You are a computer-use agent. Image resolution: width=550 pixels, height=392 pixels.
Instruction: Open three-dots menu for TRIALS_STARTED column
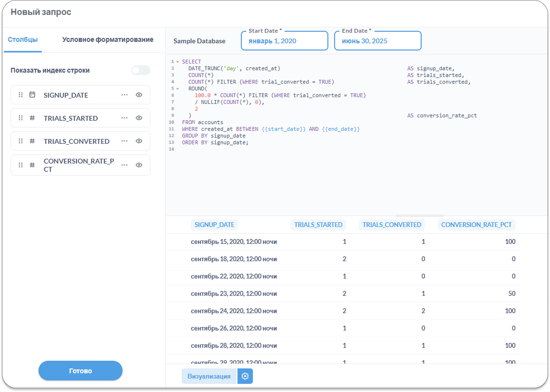[x=125, y=118]
